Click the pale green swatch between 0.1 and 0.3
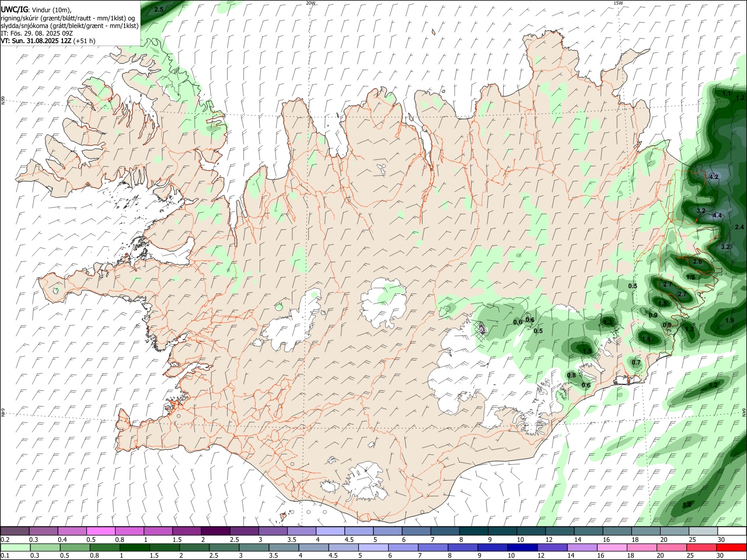The height and width of the screenshot is (560, 747). click(15, 547)
